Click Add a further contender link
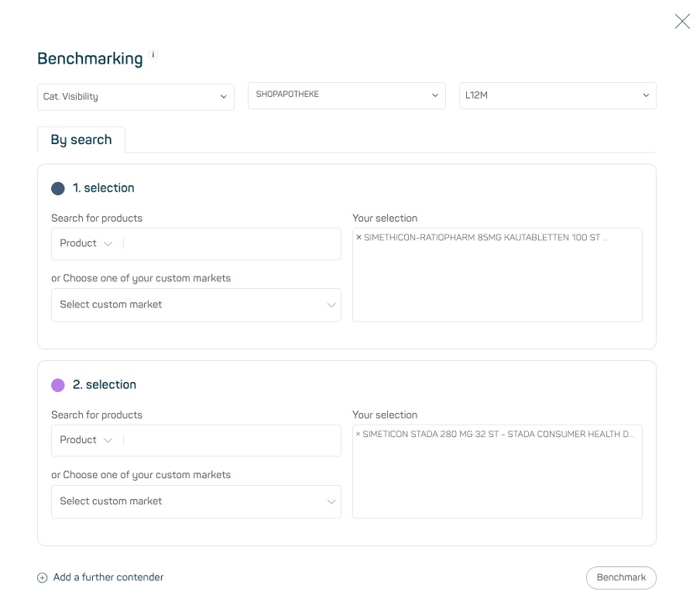 pyautogui.click(x=108, y=577)
